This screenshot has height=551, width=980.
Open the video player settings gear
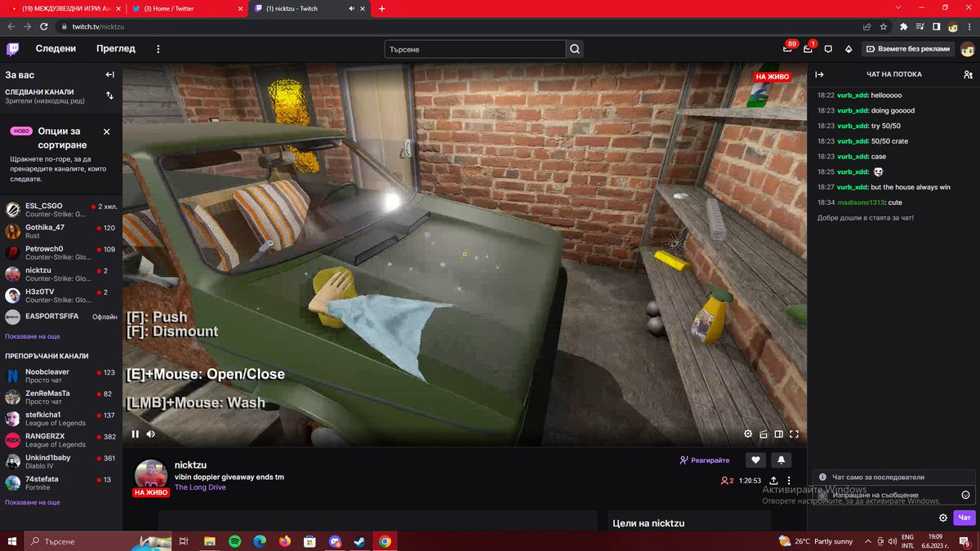[748, 434]
